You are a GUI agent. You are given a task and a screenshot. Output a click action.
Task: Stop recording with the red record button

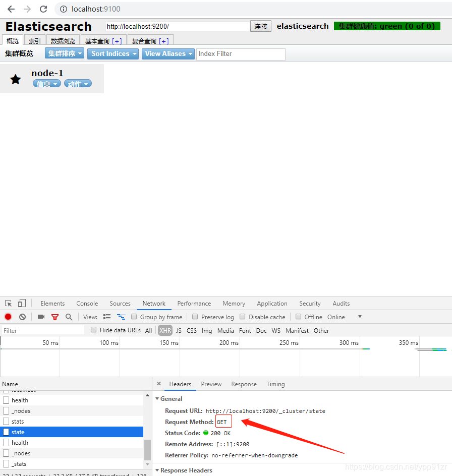coord(8,317)
